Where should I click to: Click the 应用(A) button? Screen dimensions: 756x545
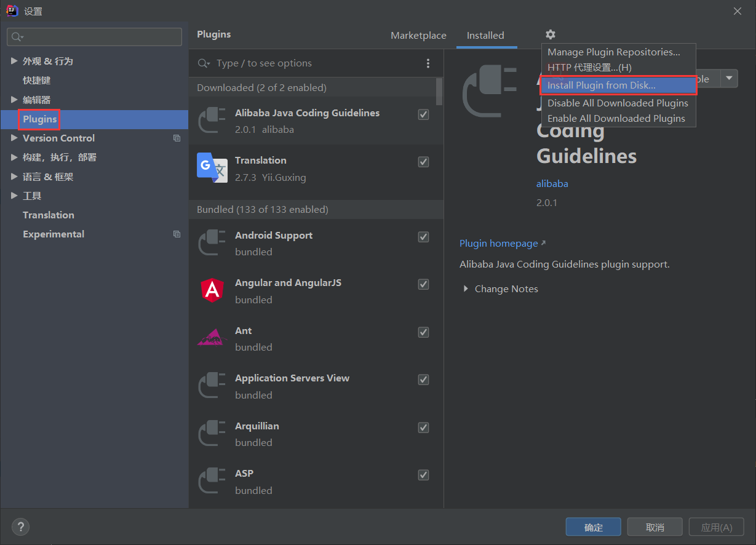717,527
